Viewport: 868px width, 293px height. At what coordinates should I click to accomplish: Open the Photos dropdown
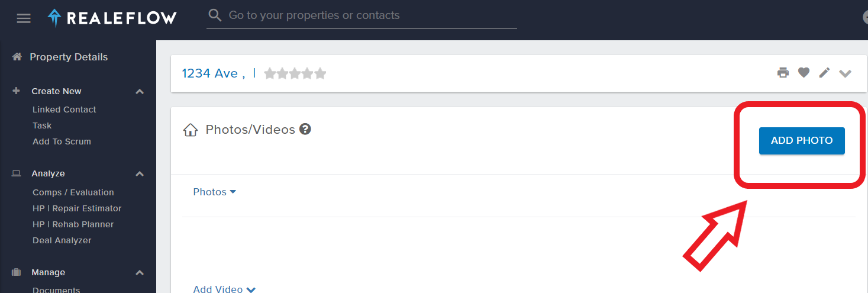215,192
